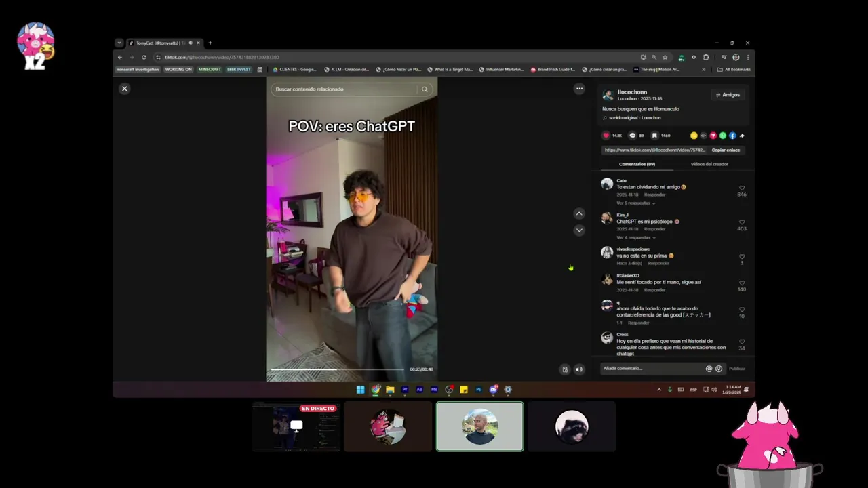Image resolution: width=868 pixels, height=488 pixels.
Task: Switch to 'Videos del creador' tab
Action: coord(709,164)
